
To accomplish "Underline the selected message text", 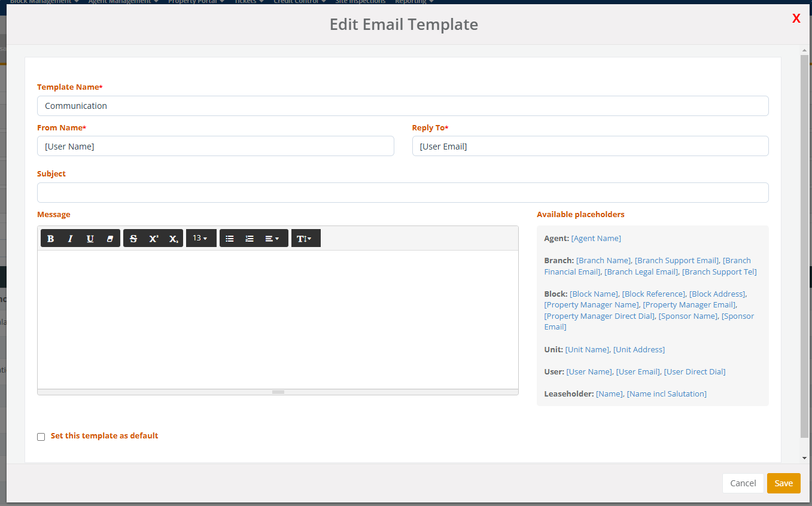I will point(90,239).
